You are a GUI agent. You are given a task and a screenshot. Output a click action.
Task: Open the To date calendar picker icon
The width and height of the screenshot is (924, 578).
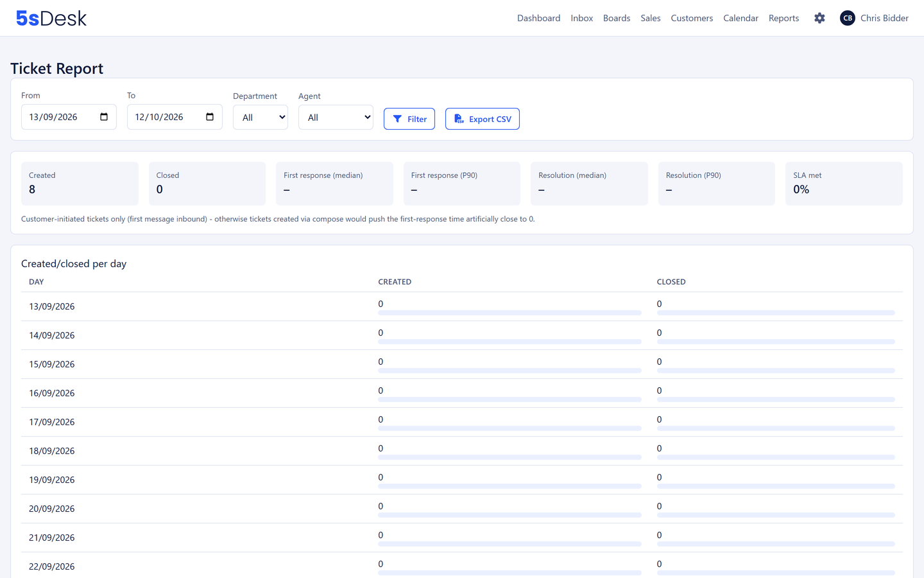pyautogui.click(x=210, y=117)
